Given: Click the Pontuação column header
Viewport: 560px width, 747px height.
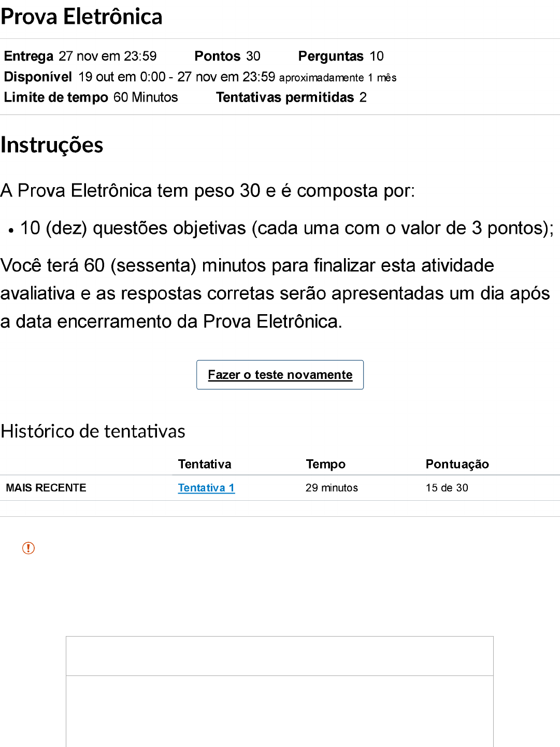Looking at the screenshot, I should pos(457,464).
